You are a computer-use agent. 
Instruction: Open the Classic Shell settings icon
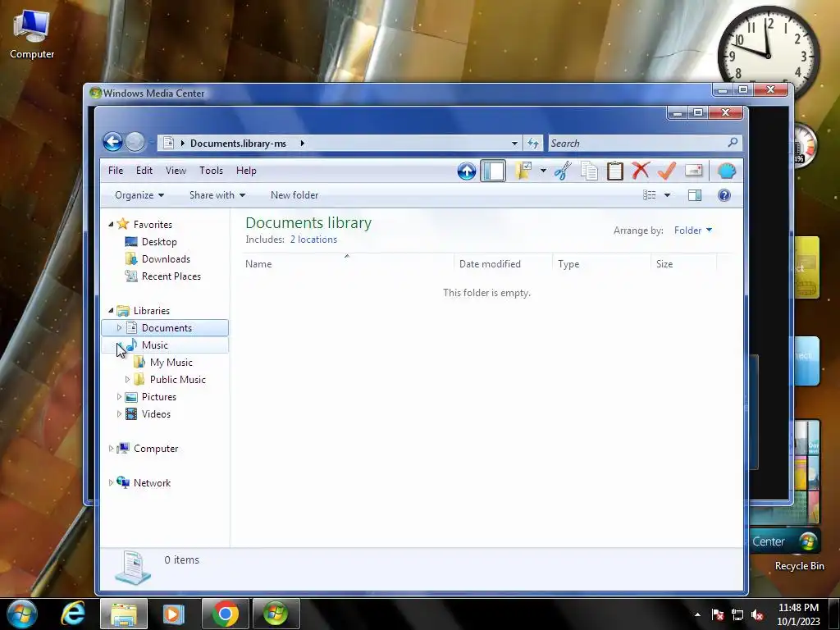click(727, 171)
